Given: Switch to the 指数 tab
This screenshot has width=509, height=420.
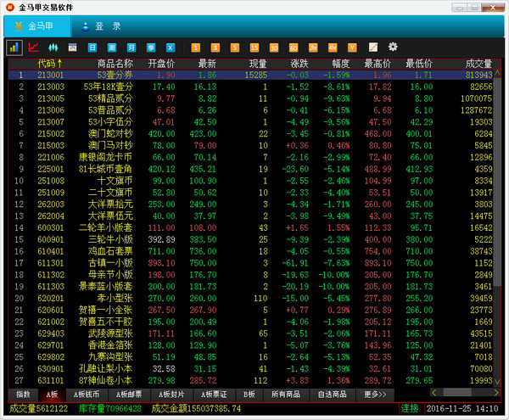Looking at the screenshot, I should point(23,395).
